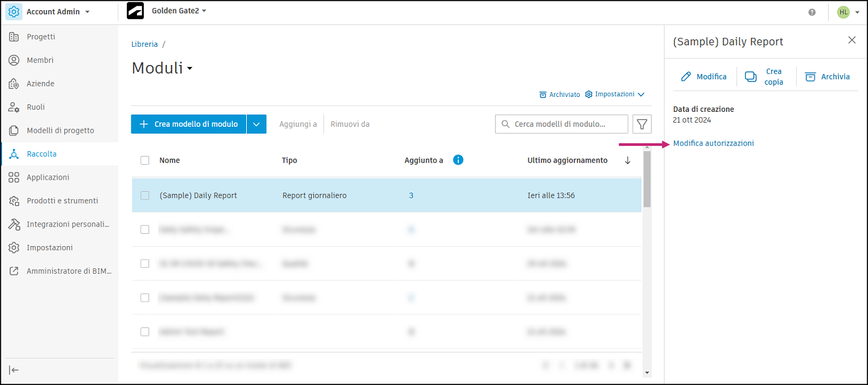The image size is (868, 385).
Task: Click the Impostazioni sidebar gear icon
Action: tap(14, 247)
